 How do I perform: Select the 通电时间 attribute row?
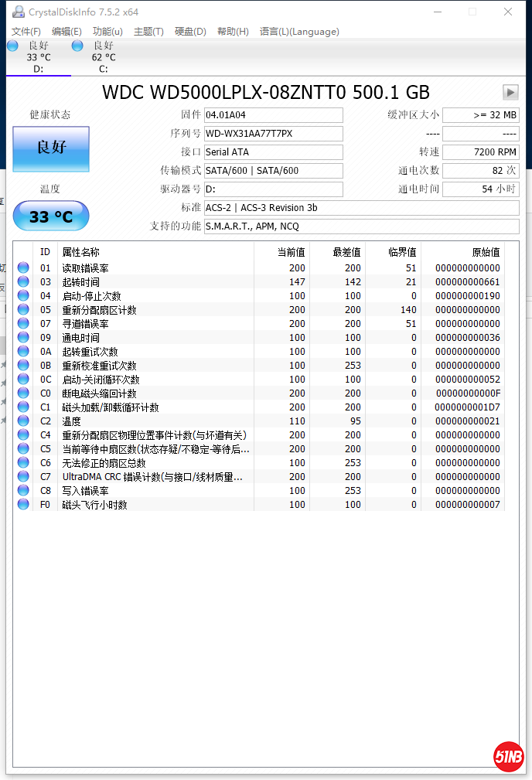point(81,338)
